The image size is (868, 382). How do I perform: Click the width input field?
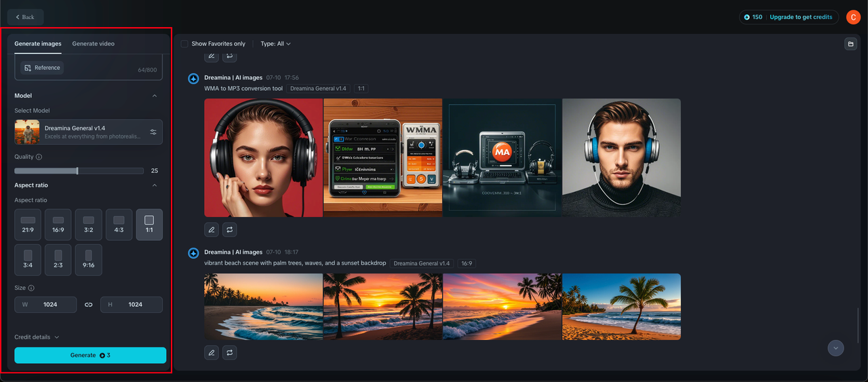45,305
